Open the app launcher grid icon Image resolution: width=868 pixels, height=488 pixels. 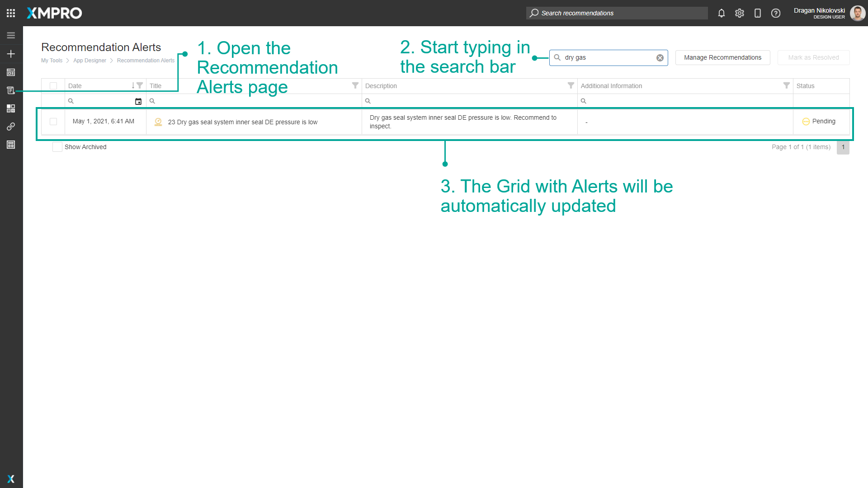coord(11,13)
